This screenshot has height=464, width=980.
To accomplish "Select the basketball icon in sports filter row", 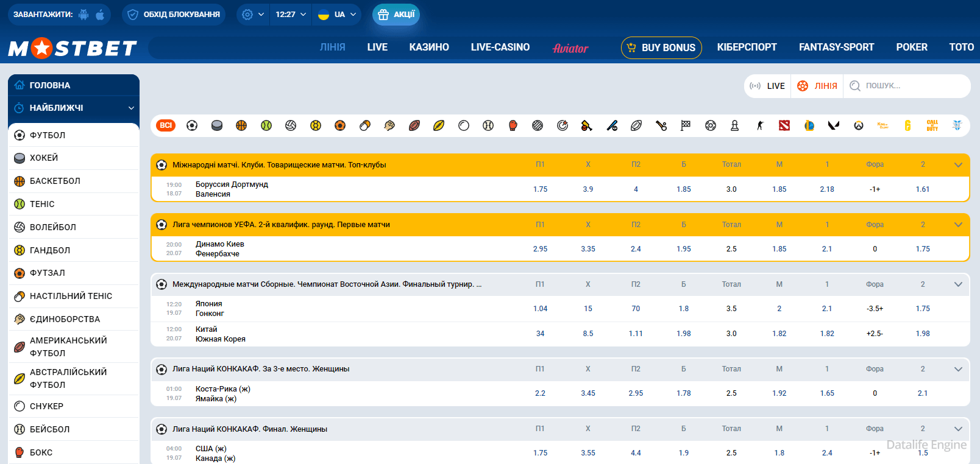I will tap(241, 125).
